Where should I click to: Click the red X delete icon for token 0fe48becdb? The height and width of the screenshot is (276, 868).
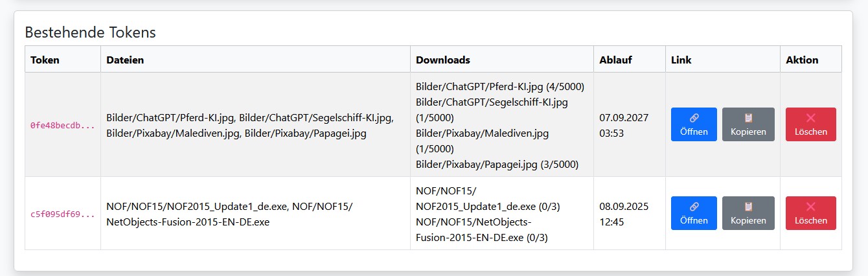pos(810,118)
